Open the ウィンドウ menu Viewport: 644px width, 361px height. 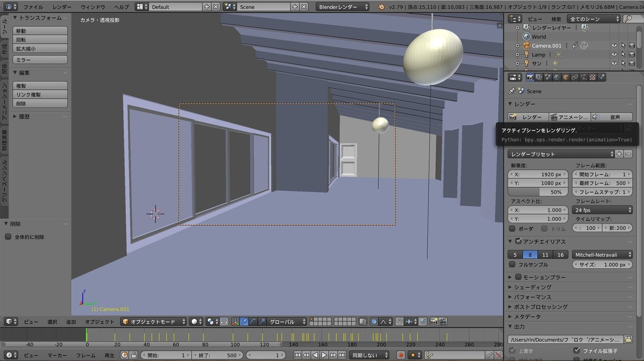coord(93,7)
